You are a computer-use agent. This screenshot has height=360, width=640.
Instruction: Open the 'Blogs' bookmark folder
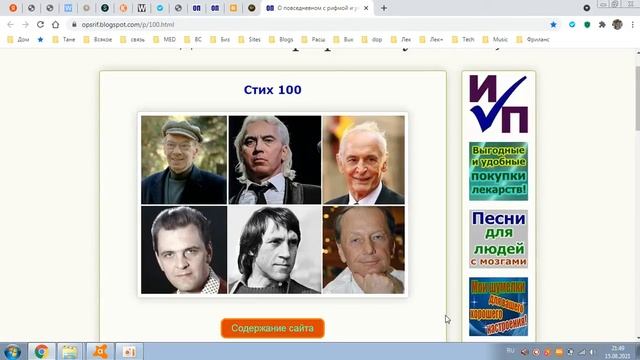[x=281, y=40]
